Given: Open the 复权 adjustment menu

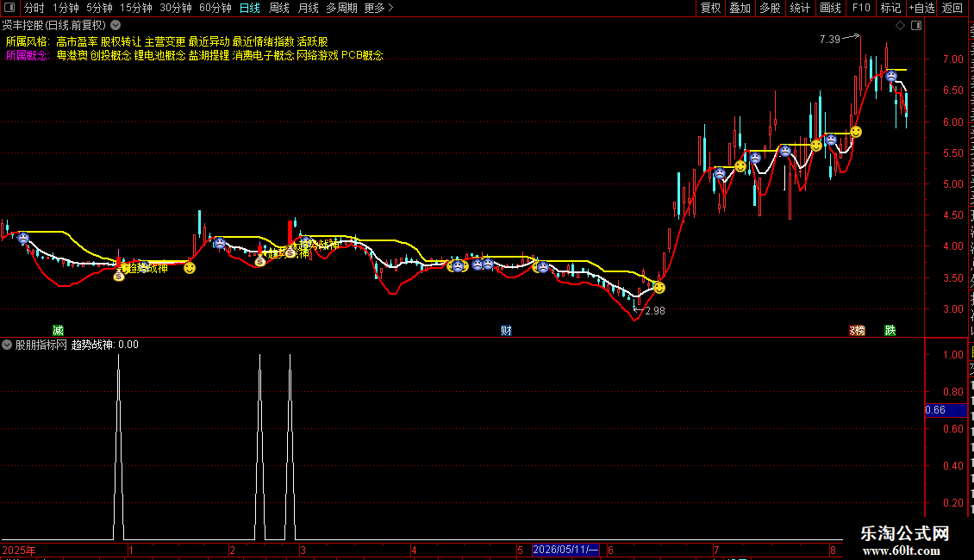Looking at the screenshot, I should coord(710,8).
